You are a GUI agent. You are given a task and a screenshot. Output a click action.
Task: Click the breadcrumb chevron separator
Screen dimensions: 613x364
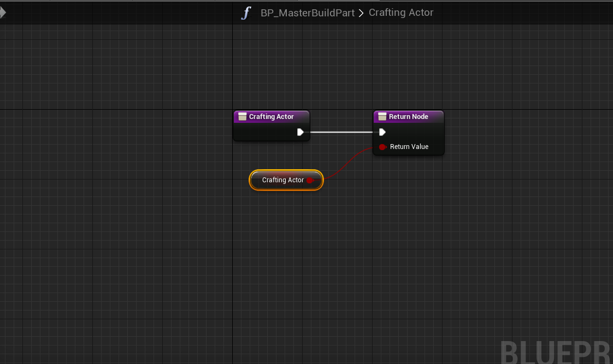click(x=361, y=13)
